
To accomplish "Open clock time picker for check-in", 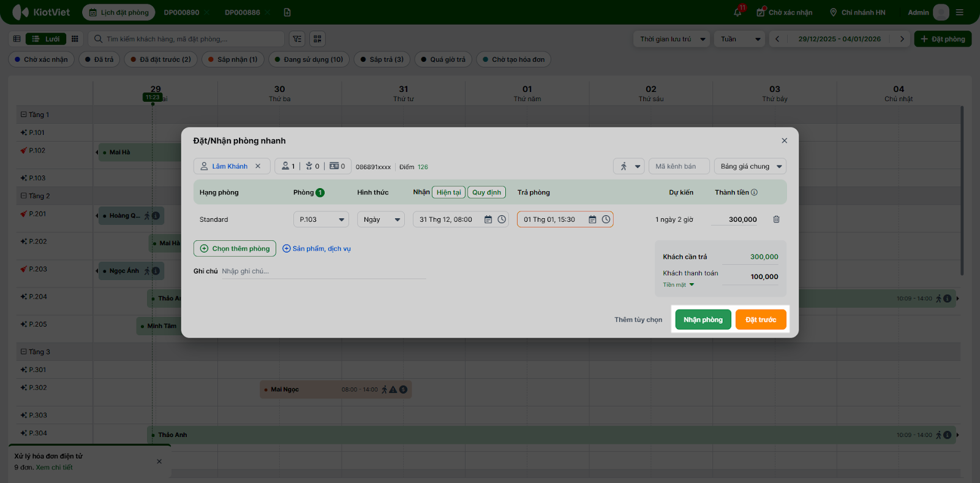I will (502, 219).
